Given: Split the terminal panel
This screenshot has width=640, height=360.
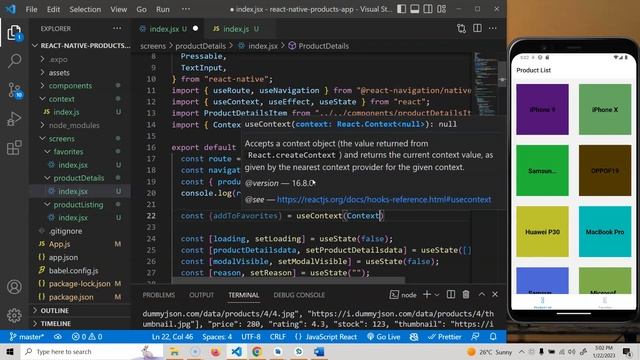Looking at the screenshot, I should point(451,294).
